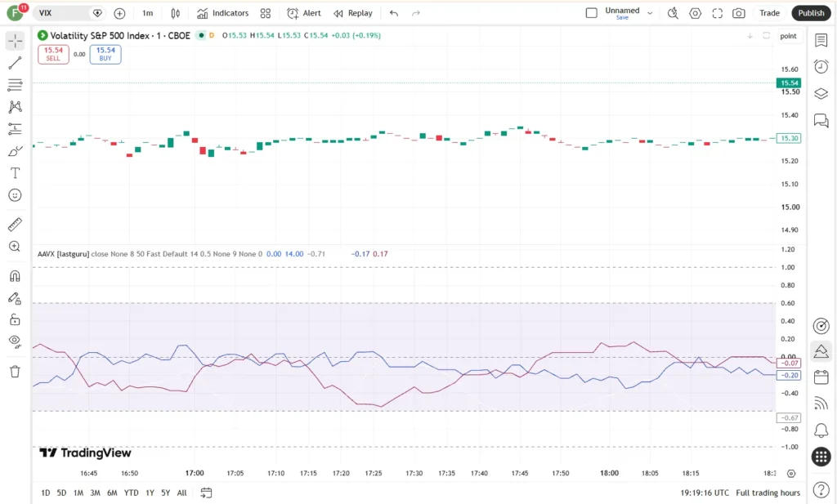This screenshot has height=504, width=837.
Task: Enter fullscreen mode
Action: (718, 13)
